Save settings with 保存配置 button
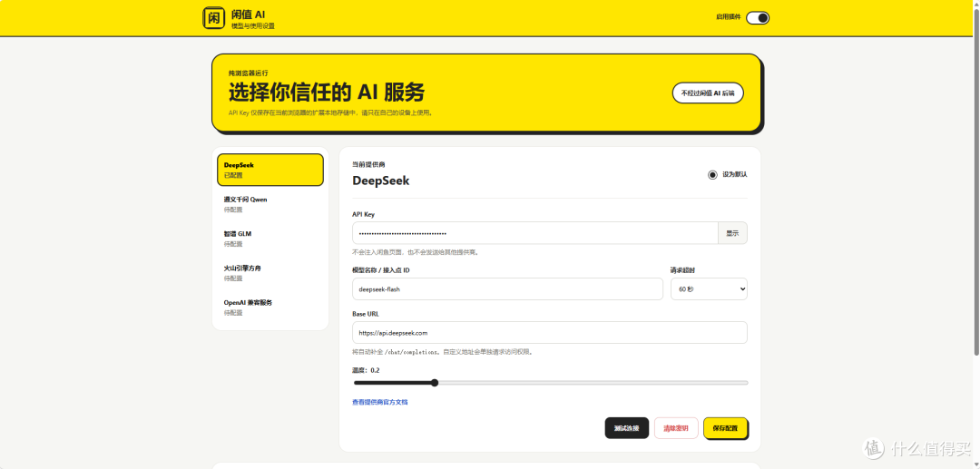This screenshot has width=980, height=469. [725, 428]
